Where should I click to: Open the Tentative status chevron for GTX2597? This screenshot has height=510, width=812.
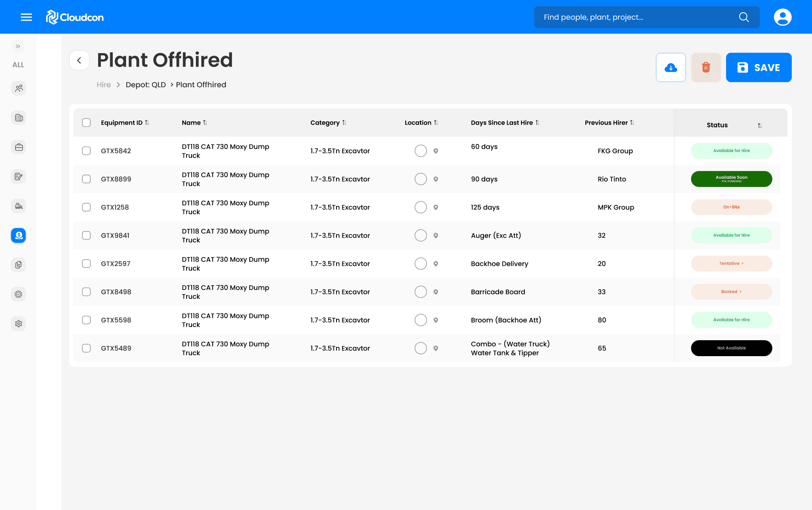click(x=743, y=263)
